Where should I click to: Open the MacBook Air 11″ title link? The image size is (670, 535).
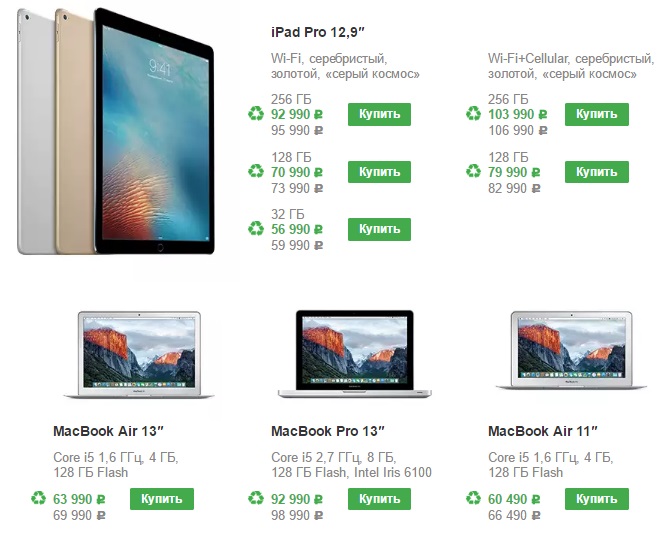pos(543,431)
